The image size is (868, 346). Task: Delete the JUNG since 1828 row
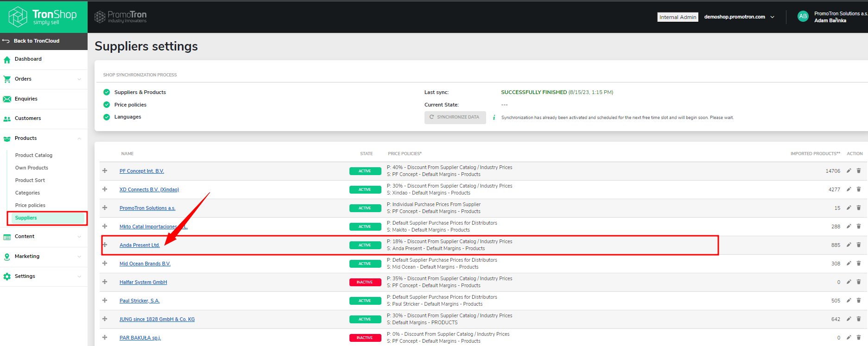pos(859,319)
